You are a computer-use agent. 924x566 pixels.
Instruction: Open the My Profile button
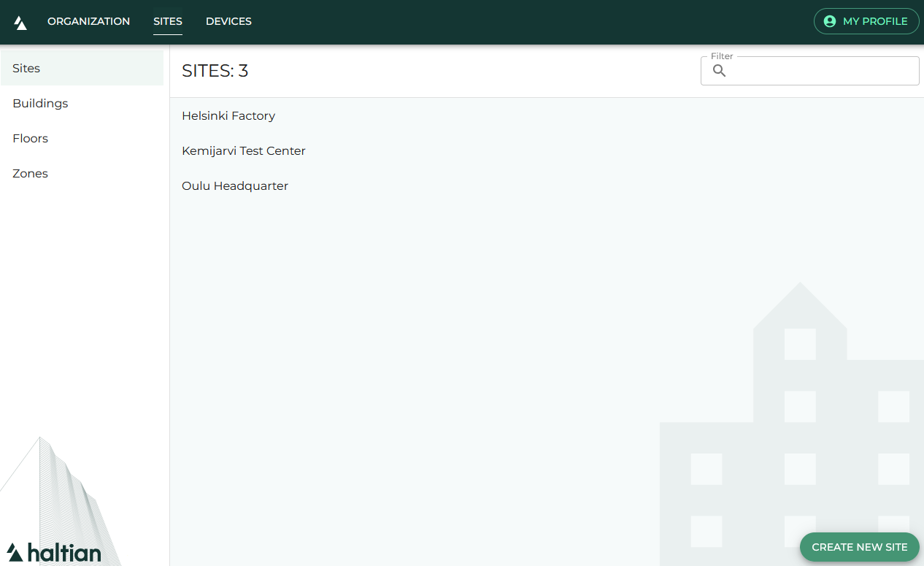pyautogui.click(x=866, y=21)
